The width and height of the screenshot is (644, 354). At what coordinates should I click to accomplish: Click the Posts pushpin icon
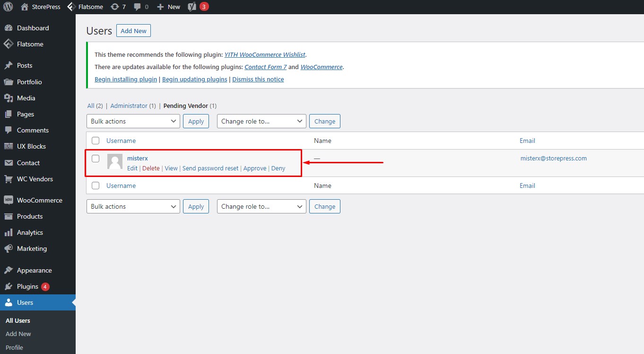(9, 65)
